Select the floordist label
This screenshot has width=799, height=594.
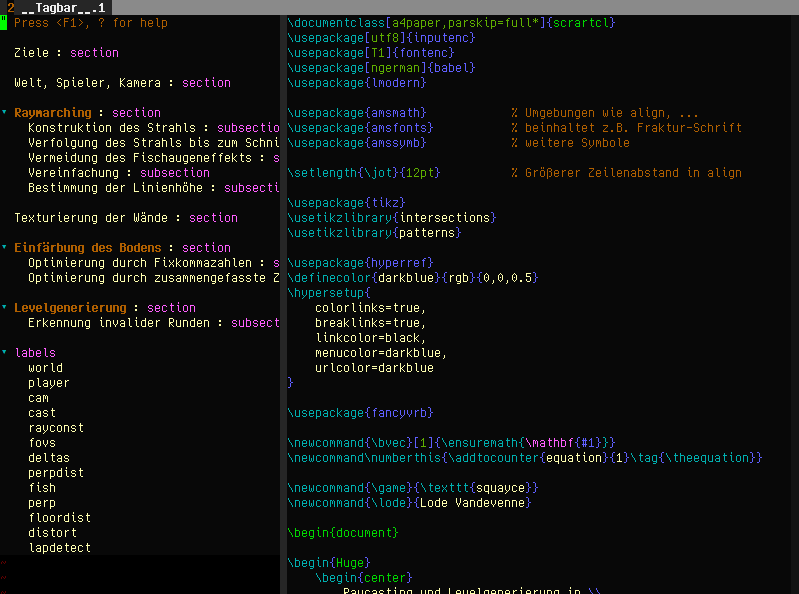tap(59, 518)
